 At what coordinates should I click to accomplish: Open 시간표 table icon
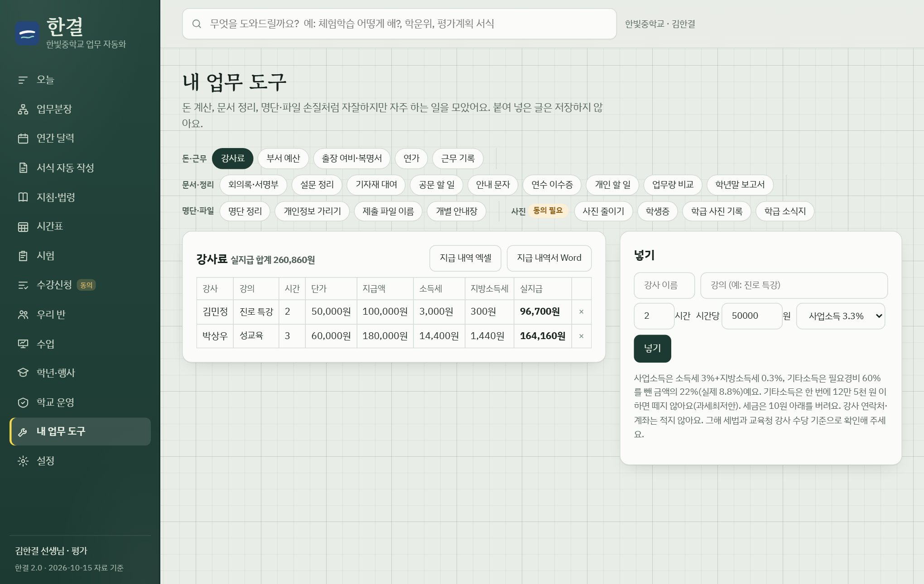click(x=23, y=227)
